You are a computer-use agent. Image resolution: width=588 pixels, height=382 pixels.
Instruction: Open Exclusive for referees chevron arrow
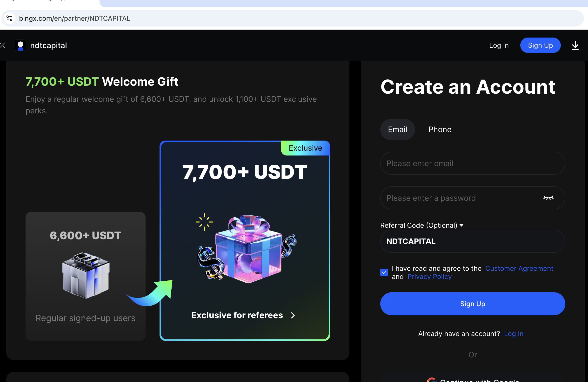[x=293, y=315]
